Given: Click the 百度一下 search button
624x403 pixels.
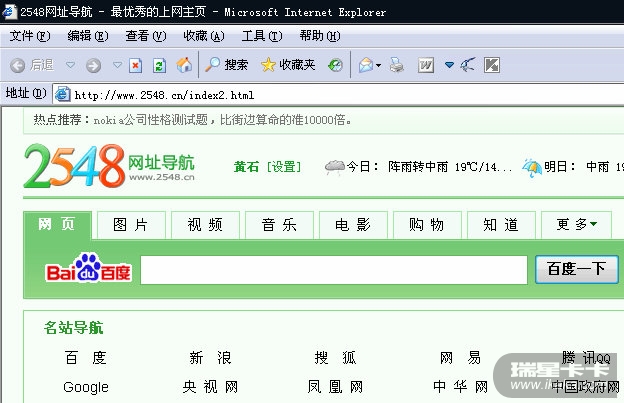Looking at the screenshot, I should (577, 269).
